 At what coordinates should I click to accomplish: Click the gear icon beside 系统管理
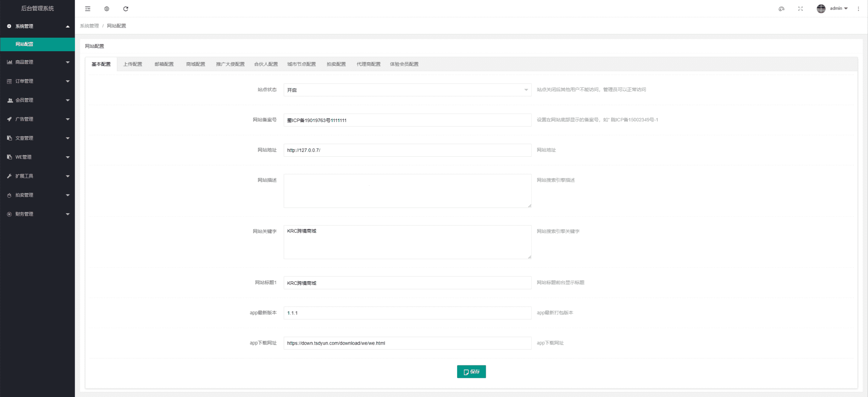point(9,26)
